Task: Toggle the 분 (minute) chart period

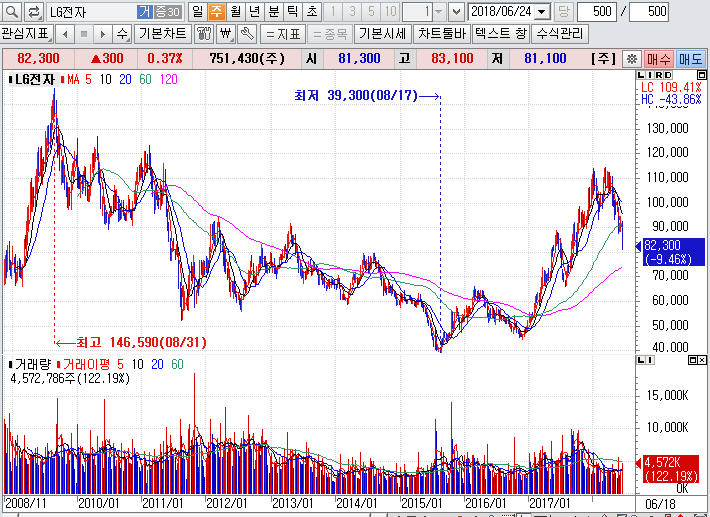Action: (x=273, y=11)
